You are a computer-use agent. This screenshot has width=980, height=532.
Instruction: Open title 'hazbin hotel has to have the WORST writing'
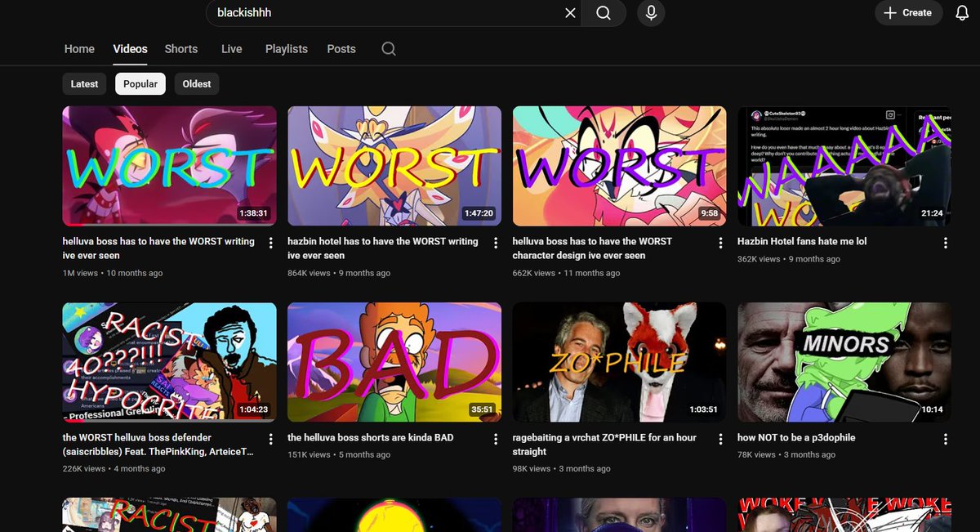coord(383,248)
